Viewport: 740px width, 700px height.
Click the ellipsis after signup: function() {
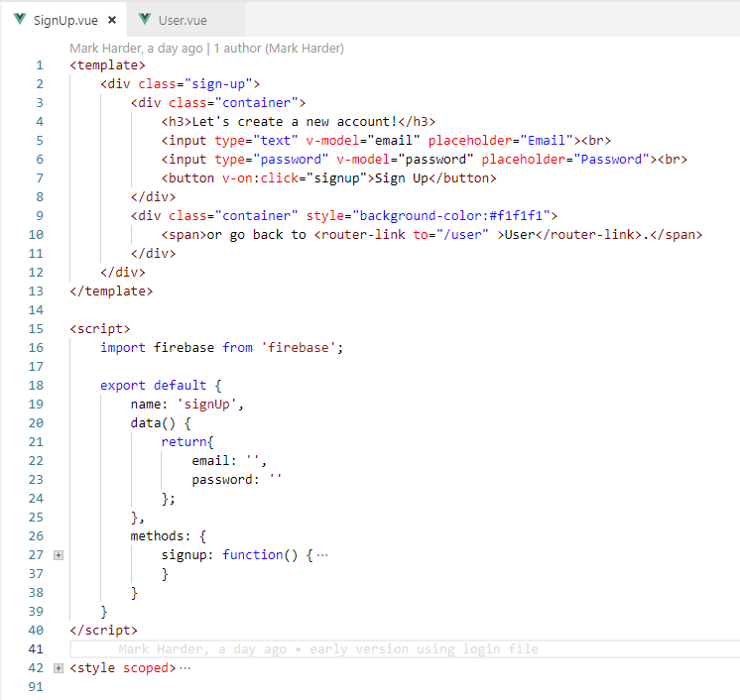pos(321,555)
